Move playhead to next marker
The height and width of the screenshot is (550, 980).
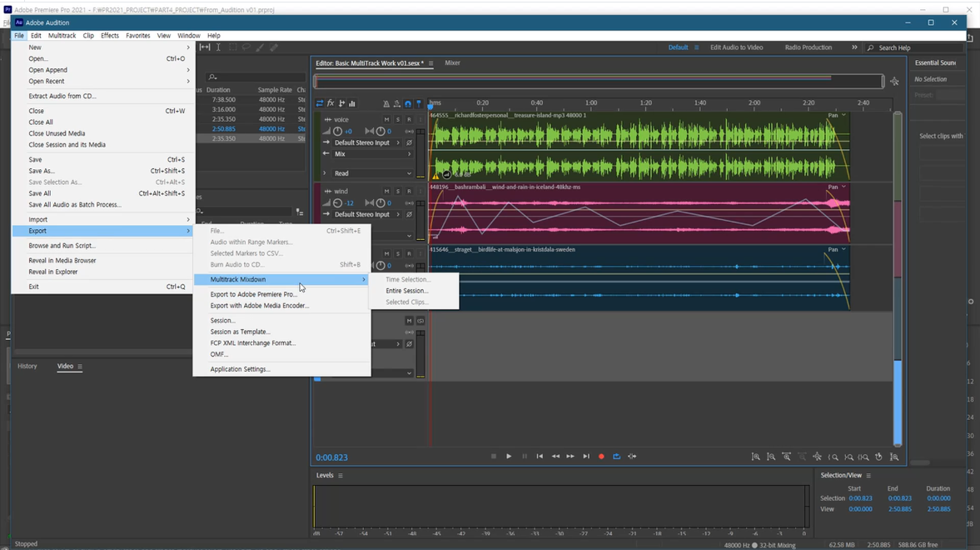[x=585, y=456]
